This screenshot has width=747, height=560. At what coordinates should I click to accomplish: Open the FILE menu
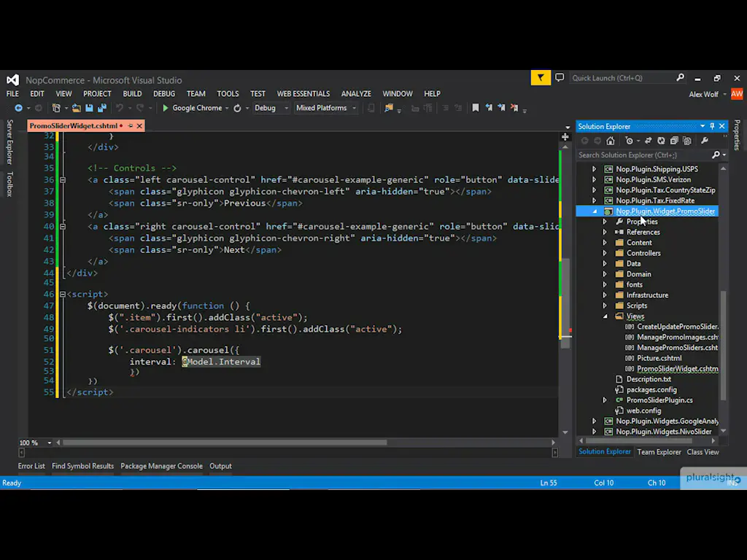click(12, 94)
